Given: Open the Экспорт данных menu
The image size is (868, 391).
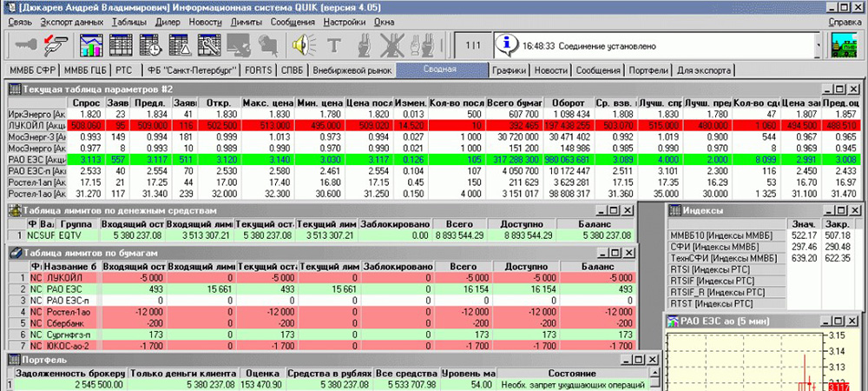Looking at the screenshot, I should tap(72, 22).
